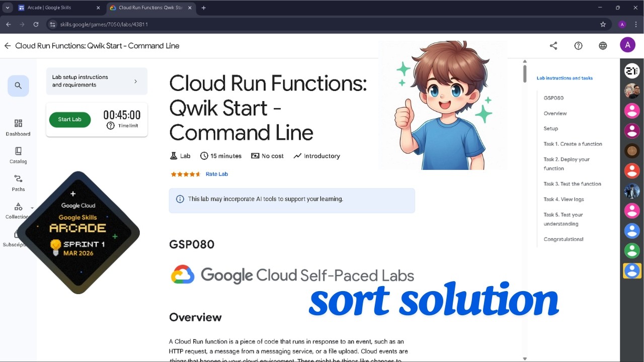This screenshot has width=644, height=362.
Task: Open Catalog in sidebar
Action: pos(18,155)
